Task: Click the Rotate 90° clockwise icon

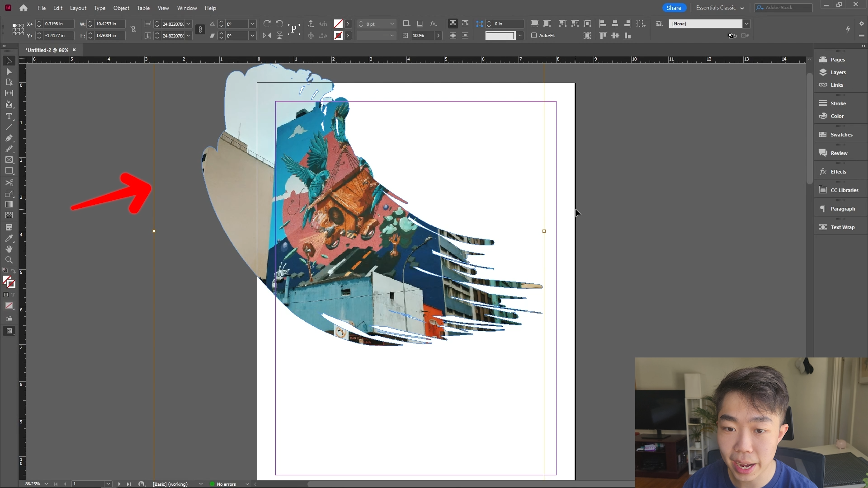Action: 267,23
